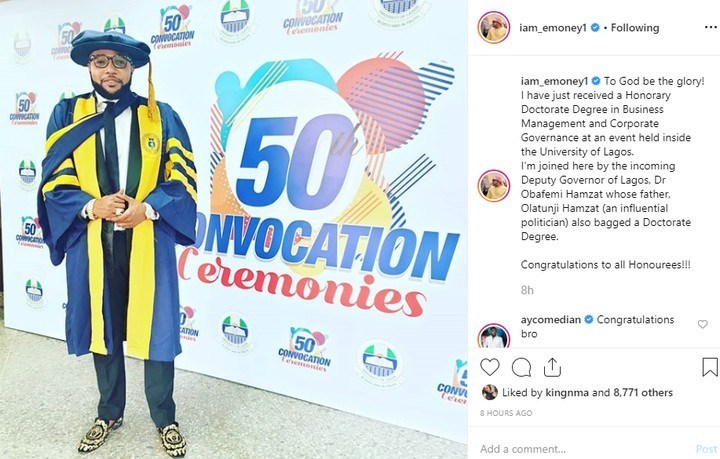
Task: Click the verified badge next to header username
Action: tap(595, 28)
